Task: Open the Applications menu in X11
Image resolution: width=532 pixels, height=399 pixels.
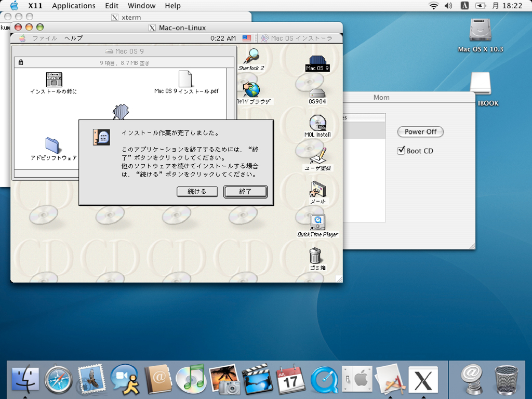Action: [x=74, y=6]
